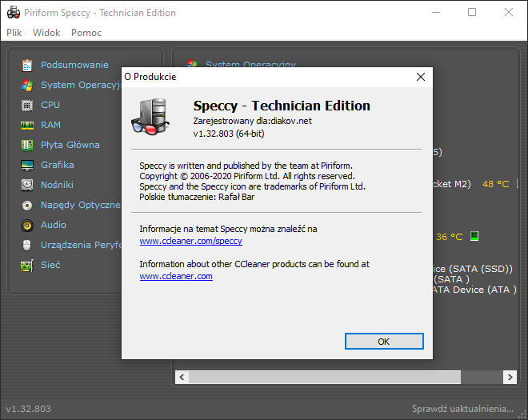Click the resize grip in the status bar corner
Viewport: 528px width, 420px height.
(522, 414)
